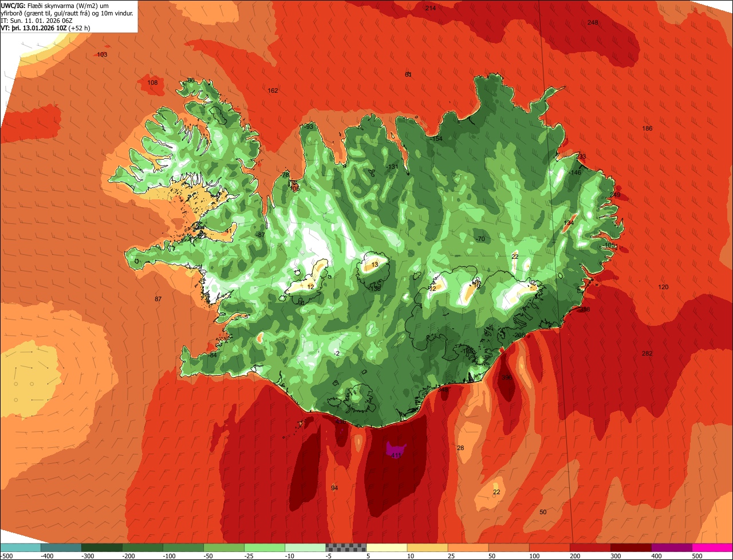Select the legend swatch between -50 and -25
The width and height of the screenshot is (733, 560).
click(x=224, y=547)
